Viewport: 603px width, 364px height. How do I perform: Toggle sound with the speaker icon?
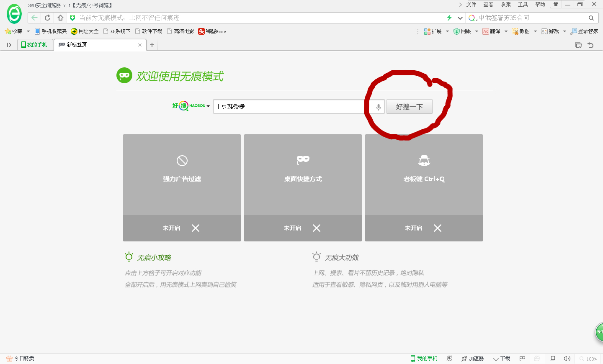pos(567,359)
